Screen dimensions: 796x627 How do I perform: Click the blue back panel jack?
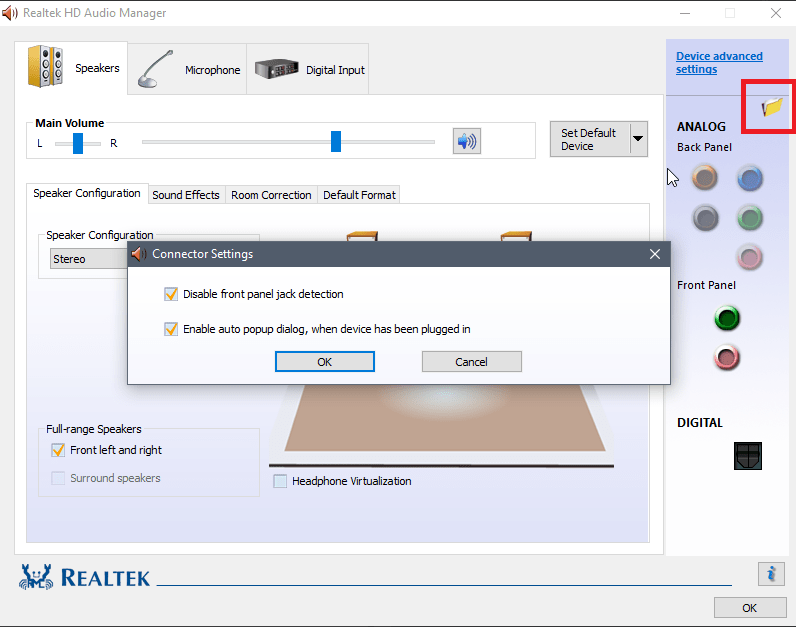coord(750,178)
